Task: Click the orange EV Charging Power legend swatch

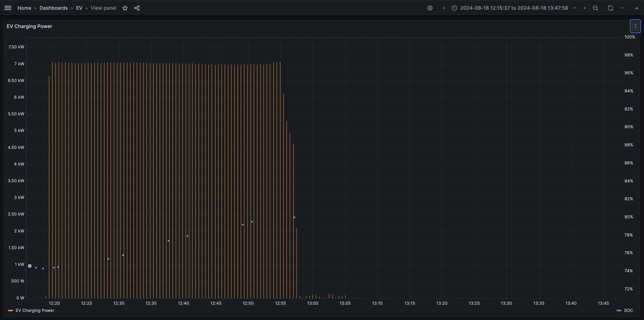Action: point(11,310)
